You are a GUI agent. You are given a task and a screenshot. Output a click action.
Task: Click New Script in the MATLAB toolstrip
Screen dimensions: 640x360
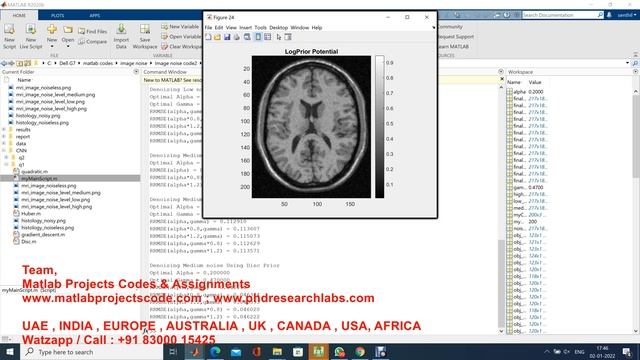[9, 36]
